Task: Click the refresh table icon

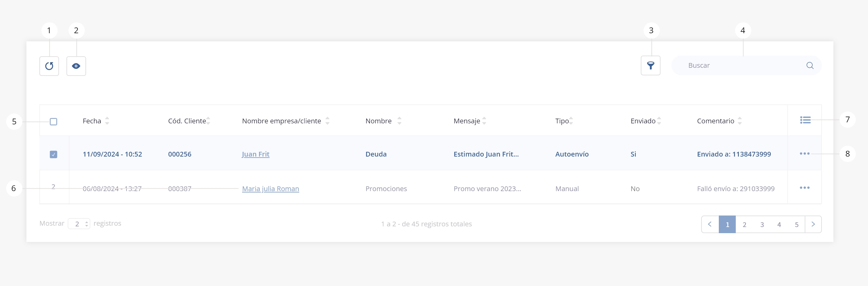Action: [49, 66]
